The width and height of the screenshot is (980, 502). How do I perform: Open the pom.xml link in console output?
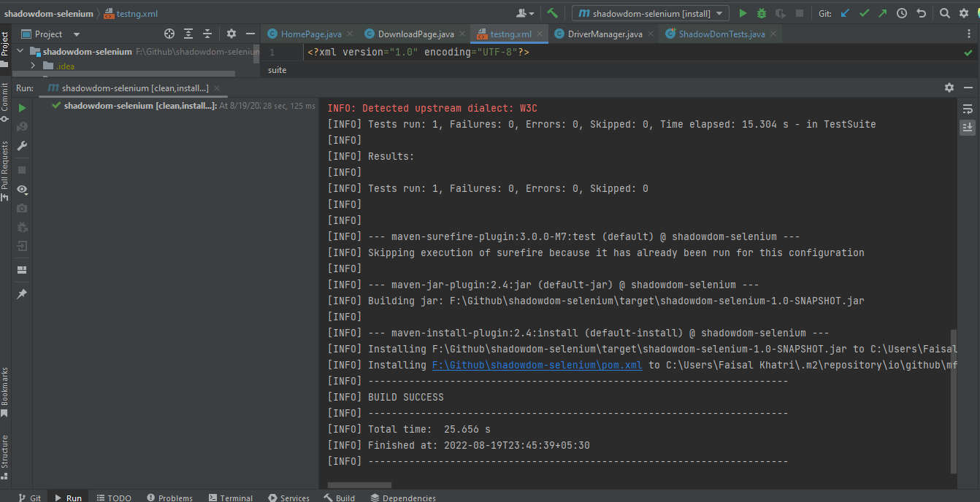[x=537, y=365]
